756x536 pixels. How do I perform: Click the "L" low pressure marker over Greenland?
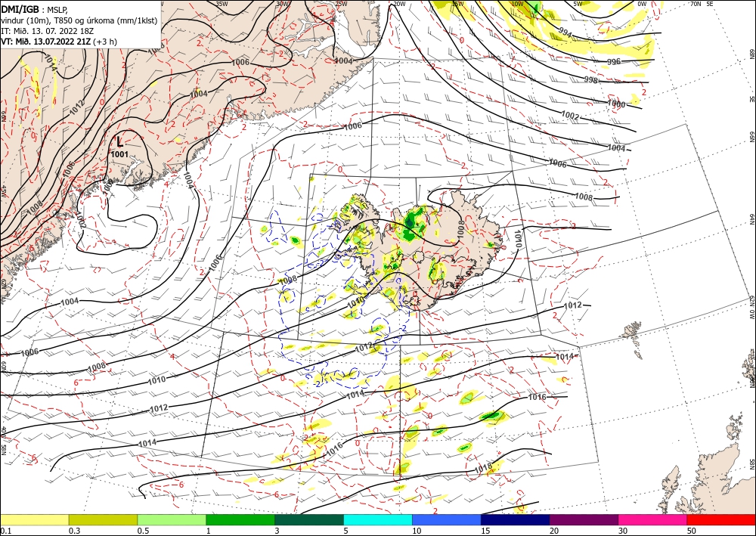tap(120, 142)
